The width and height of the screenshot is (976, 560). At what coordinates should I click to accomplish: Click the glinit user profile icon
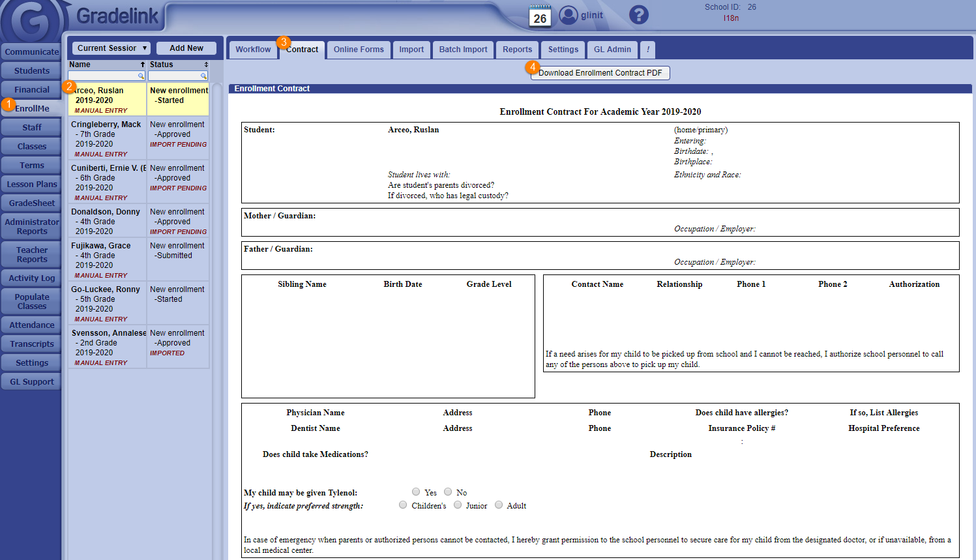(x=569, y=15)
